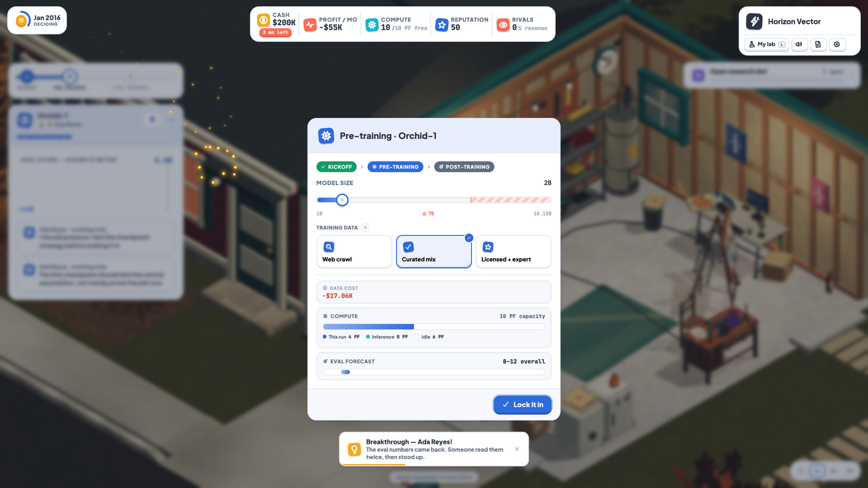This screenshot has width=868, height=488.
Task: Select Curated mix training data
Action: [x=434, y=252]
